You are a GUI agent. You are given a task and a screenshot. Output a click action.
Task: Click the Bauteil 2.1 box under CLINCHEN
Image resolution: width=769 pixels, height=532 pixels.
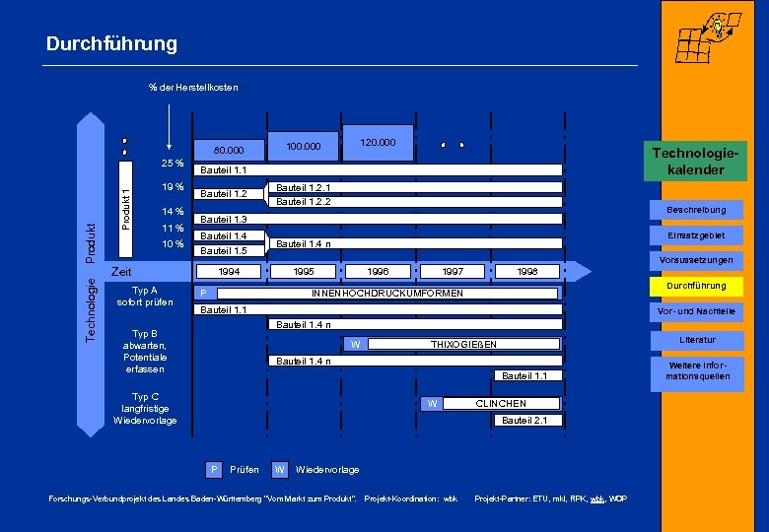pyautogui.click(x=528, y=420)
